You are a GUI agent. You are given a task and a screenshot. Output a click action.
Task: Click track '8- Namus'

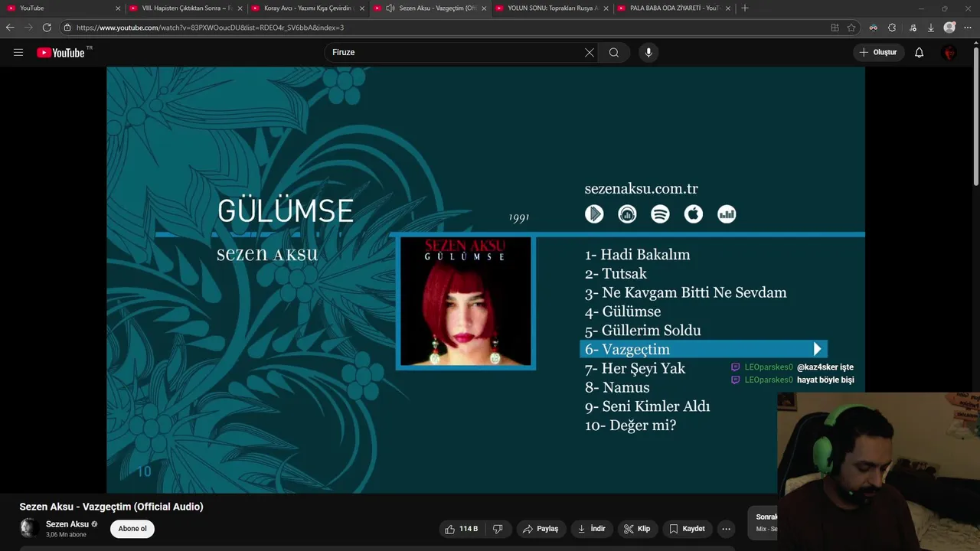click(617, 387)
